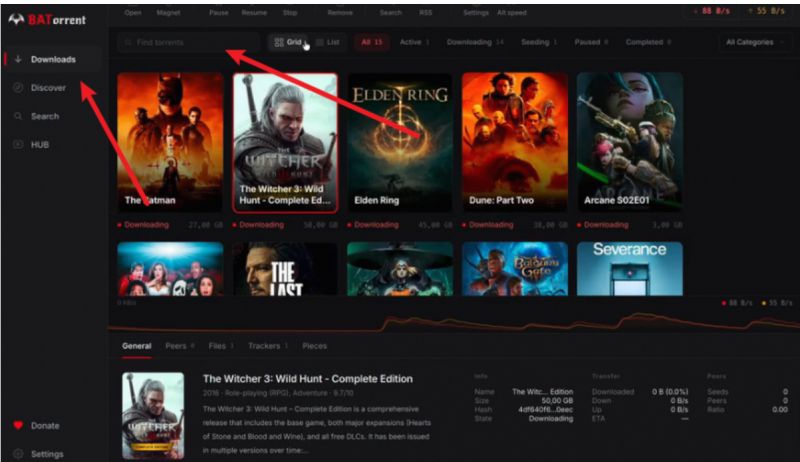Expand the All Categories dropdown
The height and width of the screenshot is (462, 800).
(754, 42)
